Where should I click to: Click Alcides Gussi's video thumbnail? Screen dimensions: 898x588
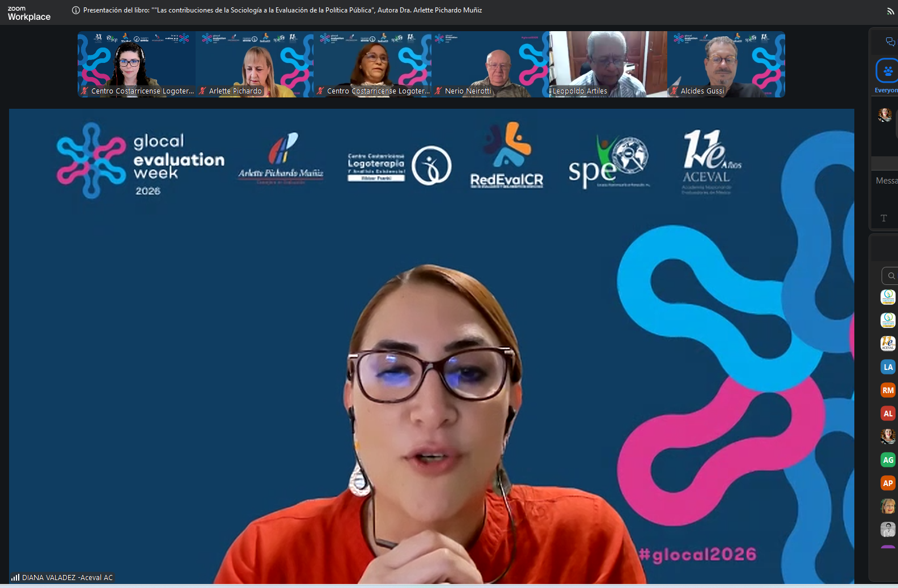[726, 65]
